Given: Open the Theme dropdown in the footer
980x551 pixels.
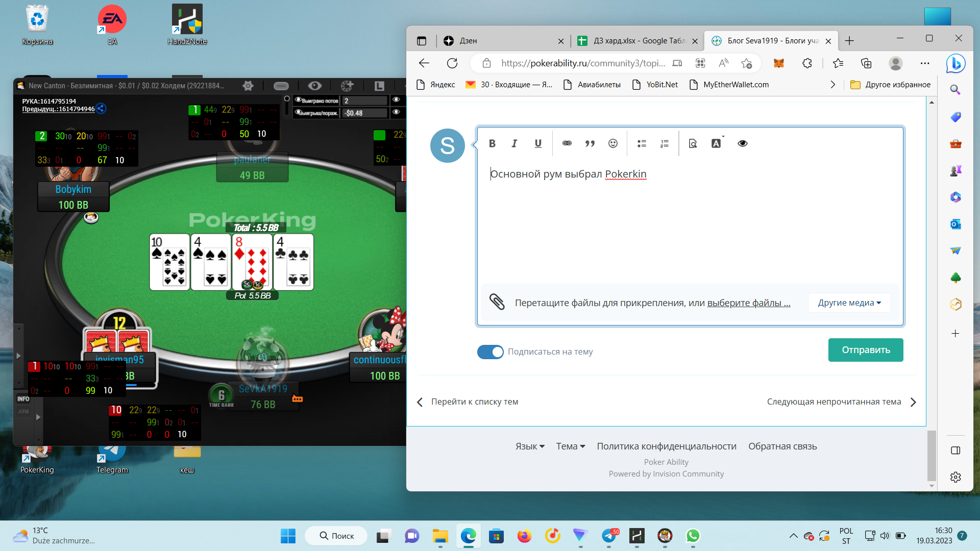Looking at the screenshot, I should [x=570, y=446].
